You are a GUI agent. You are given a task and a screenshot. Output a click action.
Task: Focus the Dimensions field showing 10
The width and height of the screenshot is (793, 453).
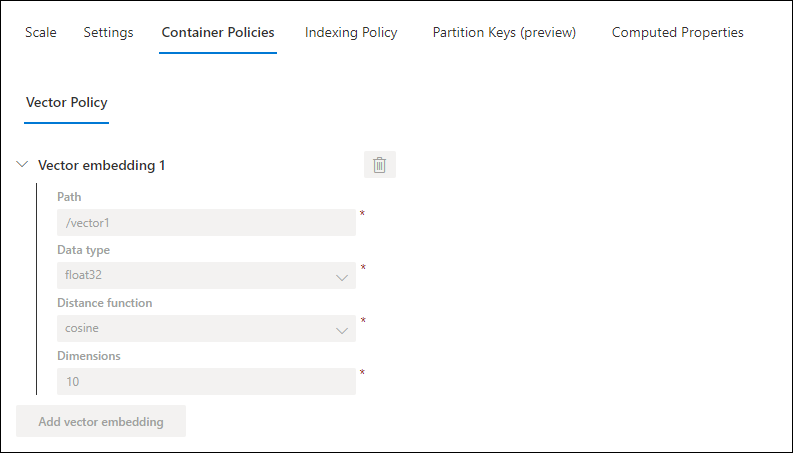point(206,382)
